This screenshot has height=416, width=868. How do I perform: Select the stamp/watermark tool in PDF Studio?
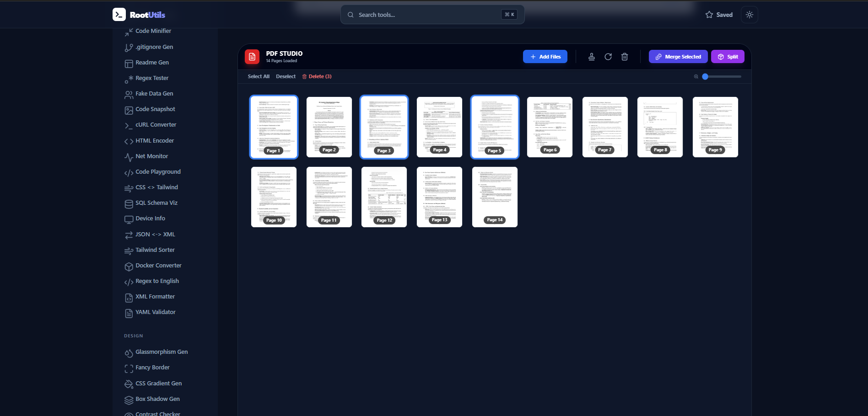click(592, 56)
